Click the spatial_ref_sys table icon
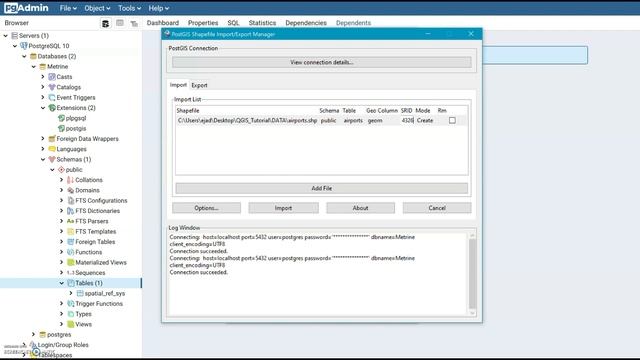 click(80, 293)
